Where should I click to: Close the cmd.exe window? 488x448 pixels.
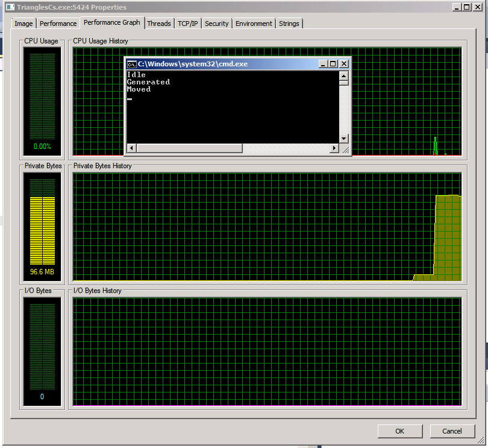pyautogui.click(x=343, y=64)
